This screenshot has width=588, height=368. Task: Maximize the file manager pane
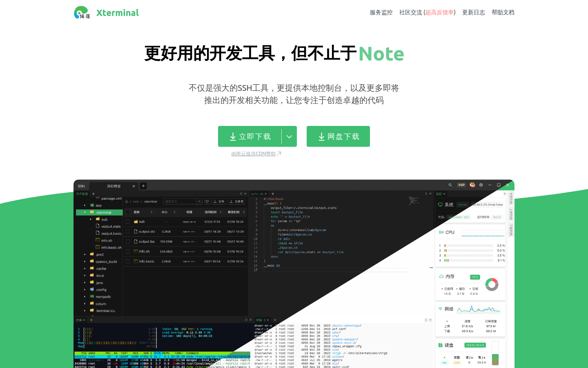point(241,194)
